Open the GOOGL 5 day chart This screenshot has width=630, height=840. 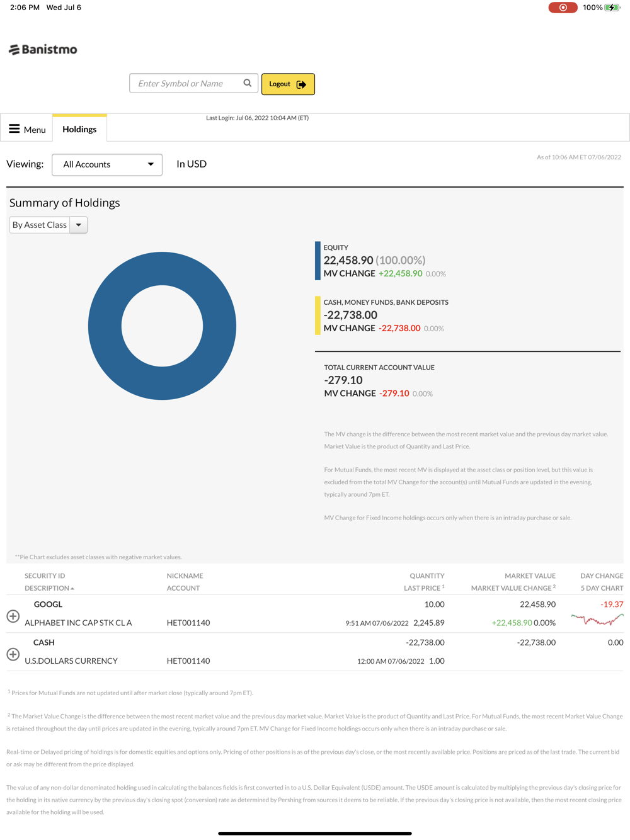[x=597, y=620]
